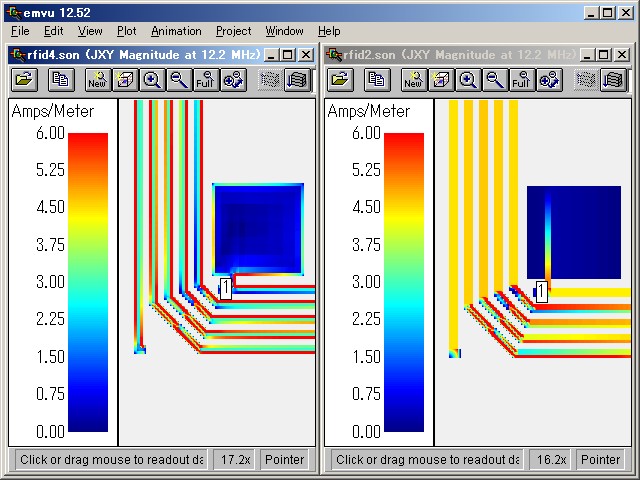Open the File menu

click(x=20, y=31)
